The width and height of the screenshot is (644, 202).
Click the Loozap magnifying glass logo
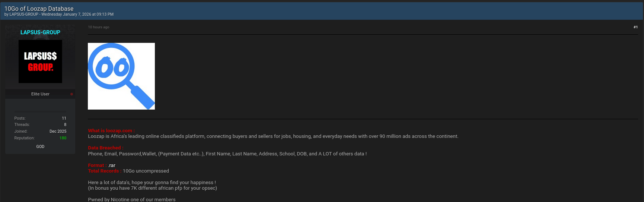121,76
